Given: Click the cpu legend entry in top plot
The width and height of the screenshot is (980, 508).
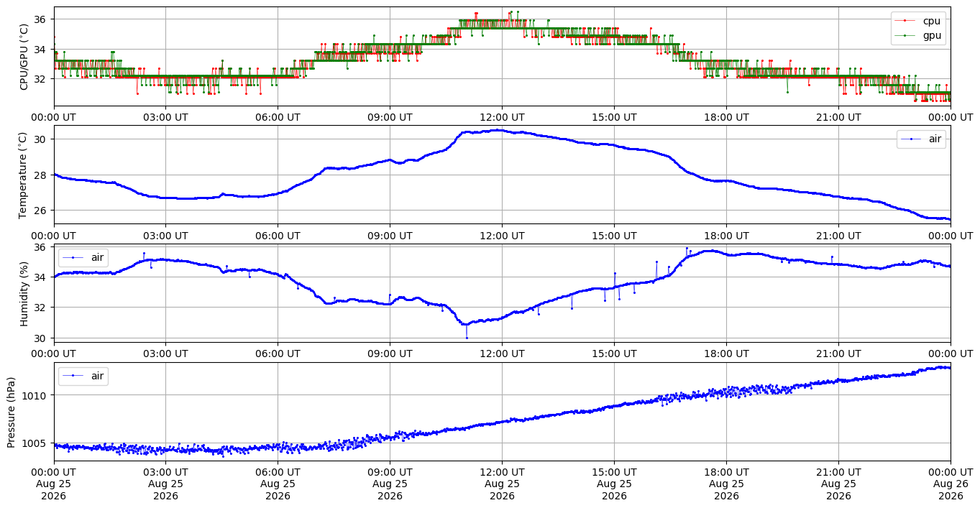Looking at the screenshot, I should point(917,21).
